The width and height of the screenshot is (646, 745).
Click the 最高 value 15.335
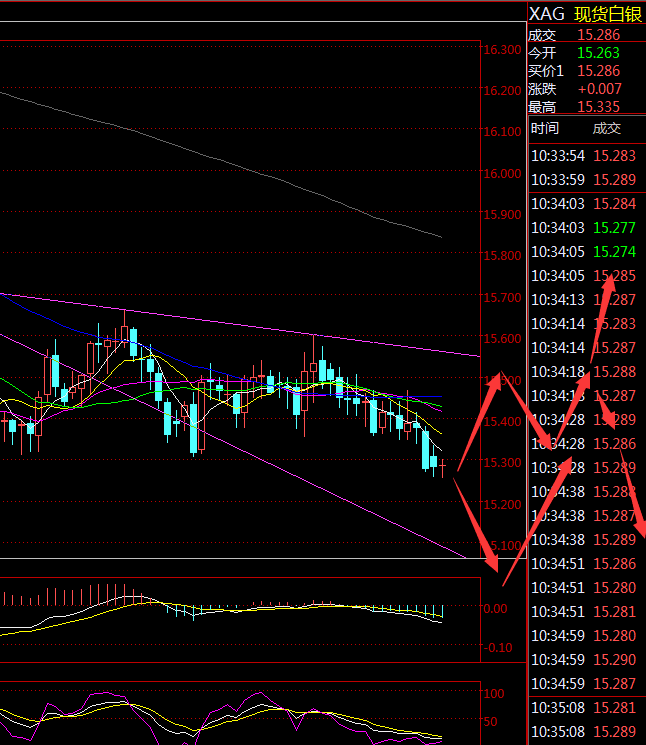(598, 107)
